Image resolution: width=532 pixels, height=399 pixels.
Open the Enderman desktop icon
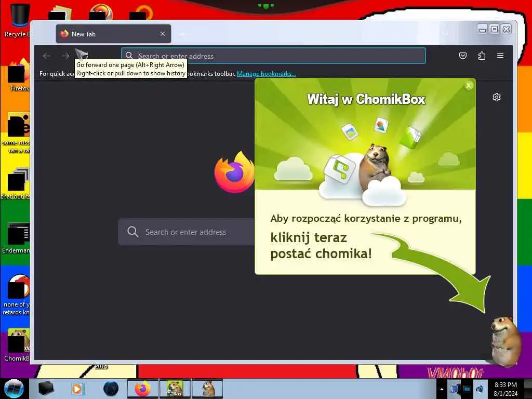(x=16, y=237)
